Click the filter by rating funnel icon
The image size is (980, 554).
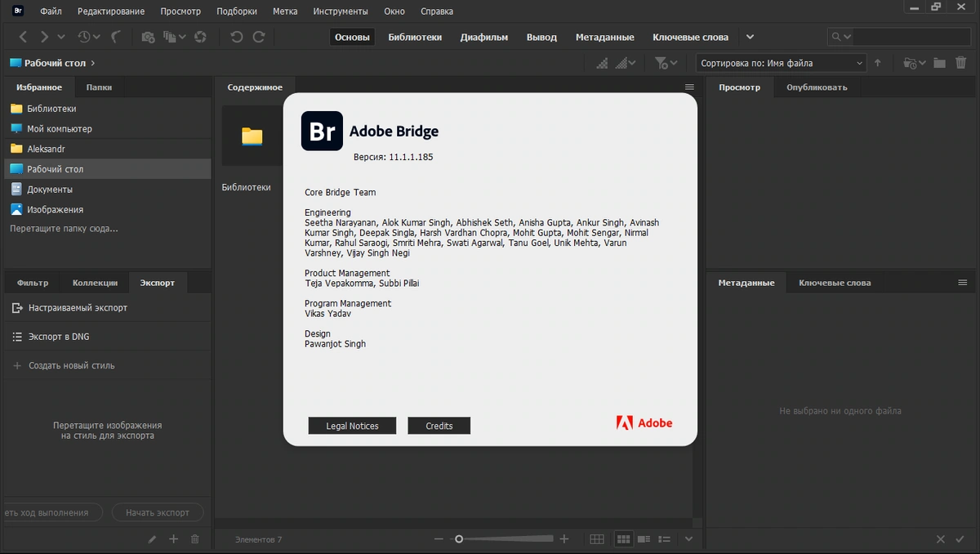tap(661, 63)
